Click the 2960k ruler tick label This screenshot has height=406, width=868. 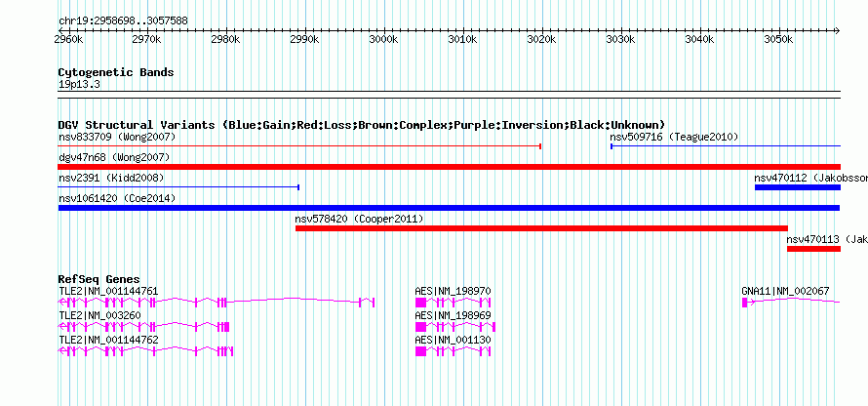(69, 40)
